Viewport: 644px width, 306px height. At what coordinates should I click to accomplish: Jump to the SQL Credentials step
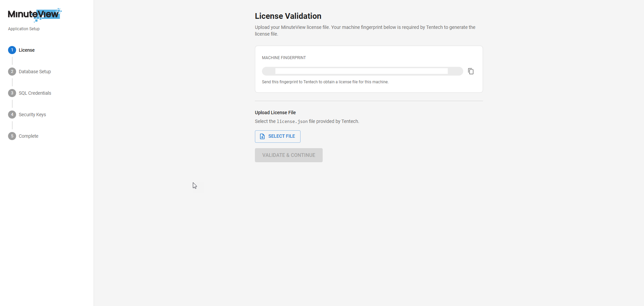[x=35, y=93]
